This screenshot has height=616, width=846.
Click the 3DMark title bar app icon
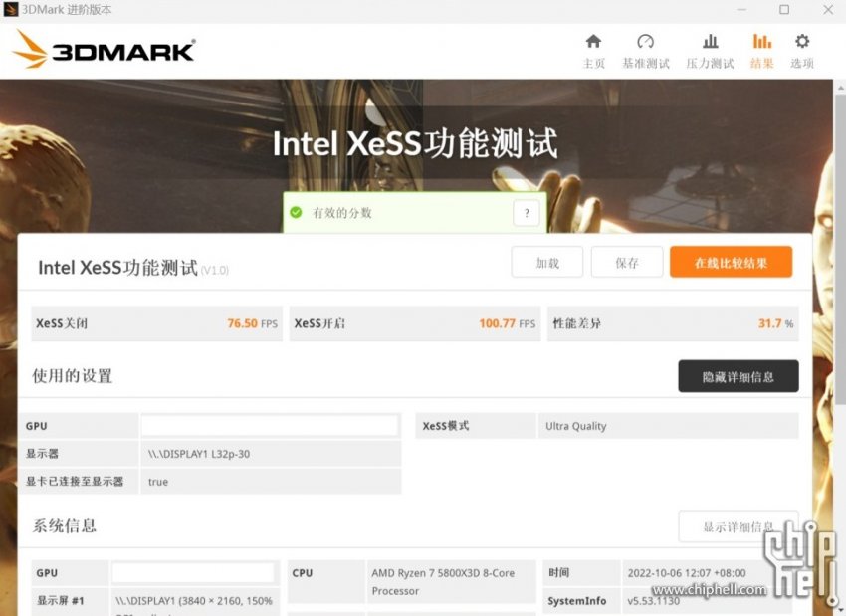(x=12, y=10)
